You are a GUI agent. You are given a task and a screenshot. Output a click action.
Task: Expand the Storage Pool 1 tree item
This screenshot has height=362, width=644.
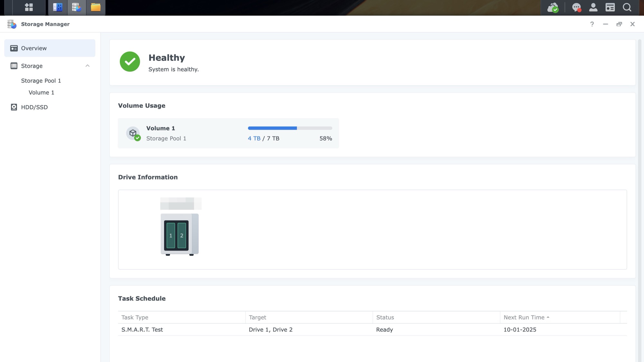(41, 80)
